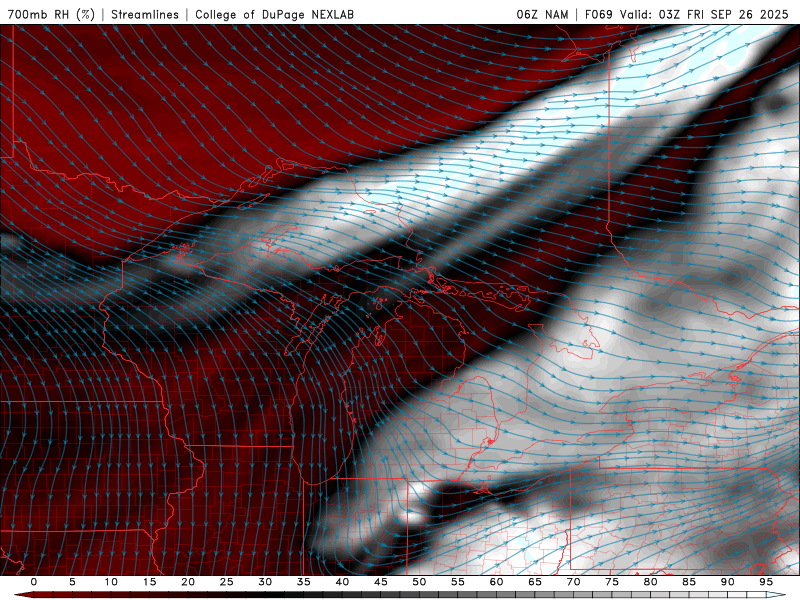Click the colorbar tick label "30"
800x600 pixels.
point(265,582)
